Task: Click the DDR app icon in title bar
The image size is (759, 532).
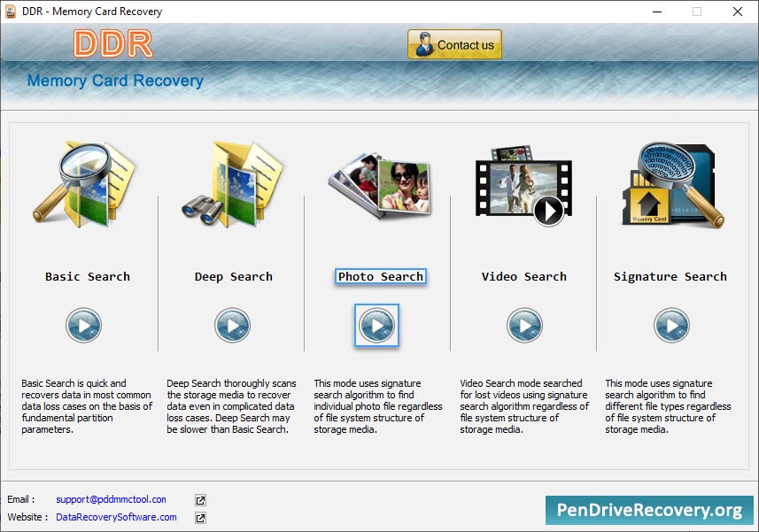Action: (x=10, y=12)
